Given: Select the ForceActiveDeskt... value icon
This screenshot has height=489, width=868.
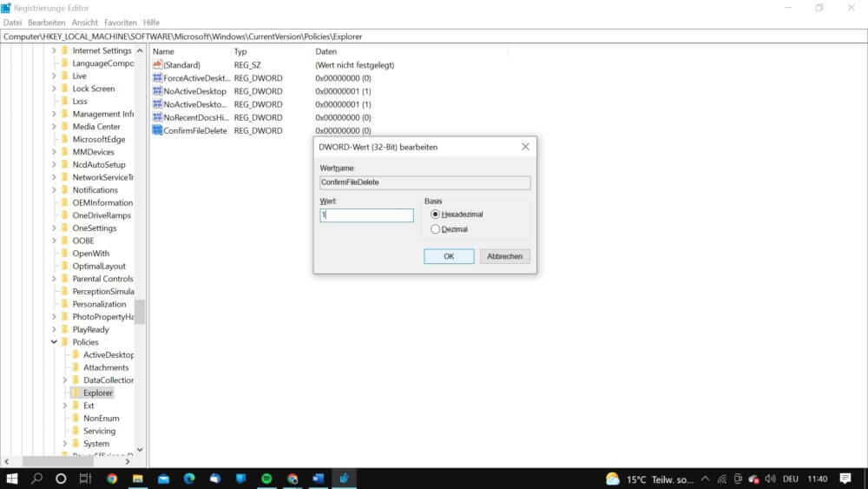Looking at the screenshot, I should 157,78.
